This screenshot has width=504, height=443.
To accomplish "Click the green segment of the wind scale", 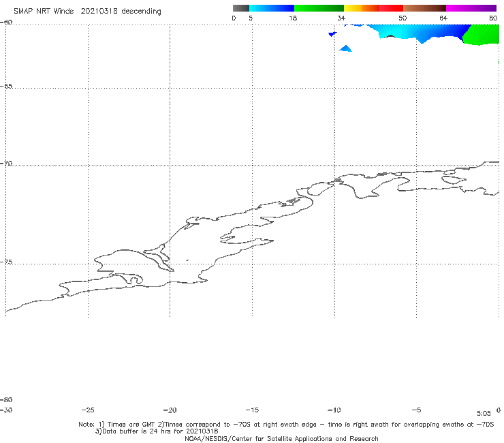I will [x=319, y=8].
